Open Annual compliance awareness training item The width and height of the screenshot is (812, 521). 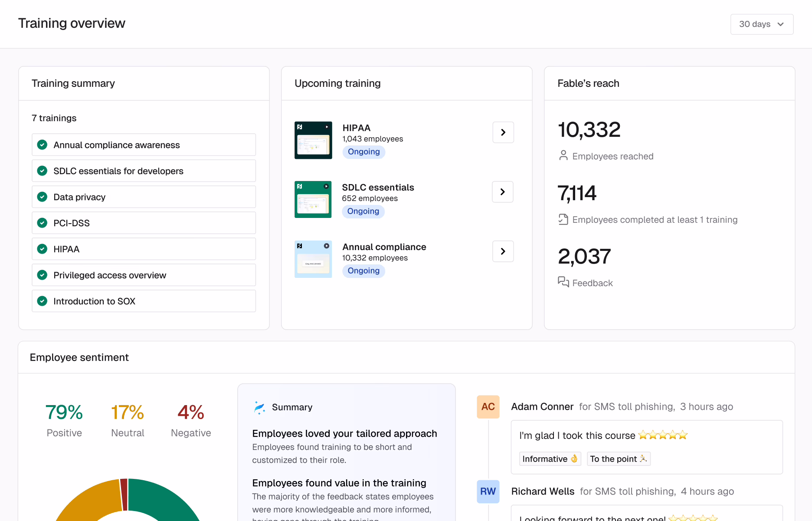tap(144, 145)
